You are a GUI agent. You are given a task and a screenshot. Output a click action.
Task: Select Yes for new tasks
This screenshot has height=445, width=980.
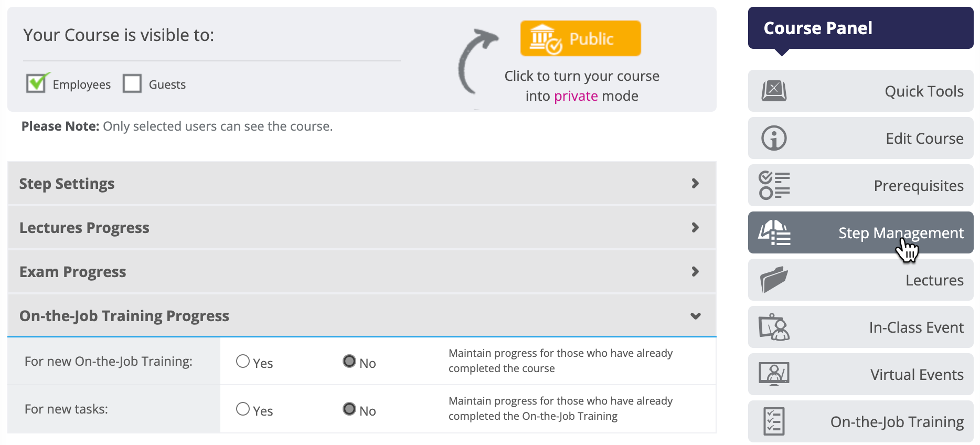243,409
